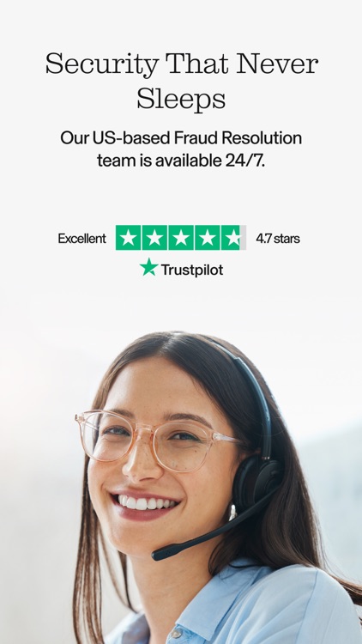Open the Trustpilot wordmark link

click(x=192, y=270)
